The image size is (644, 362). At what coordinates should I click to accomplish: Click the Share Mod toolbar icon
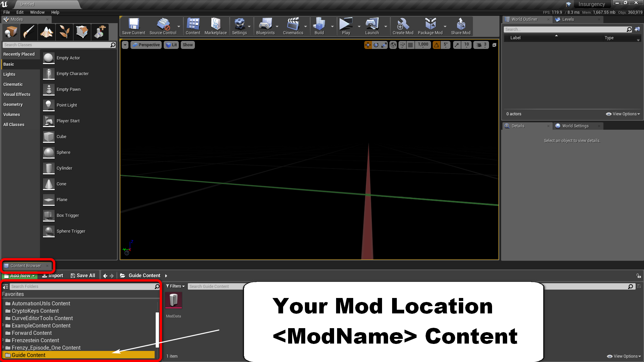point(461,26)
